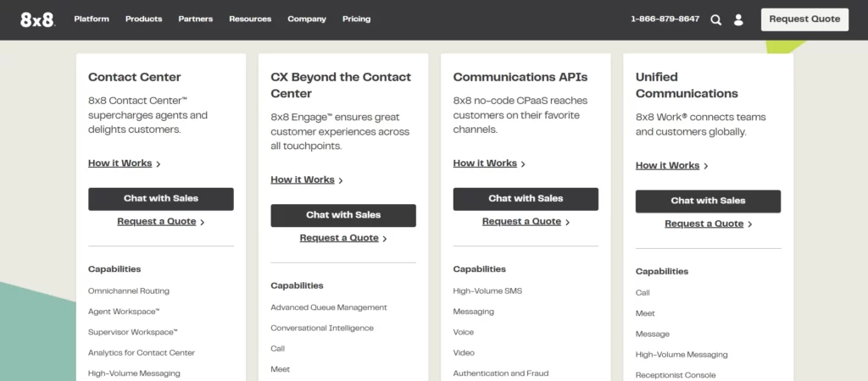868x381 pixels.
Task: Open the Platform menu
Action: pos(92,19)
